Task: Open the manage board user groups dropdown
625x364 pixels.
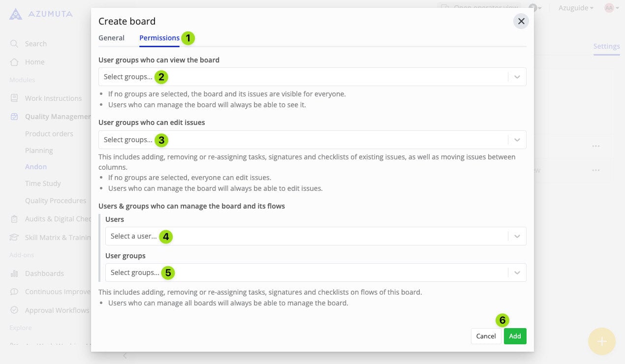Action: click(517, 273)
